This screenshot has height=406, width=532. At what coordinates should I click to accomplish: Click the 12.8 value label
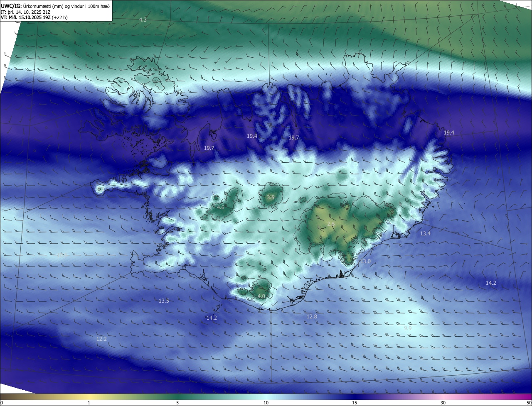tap(312, 316)
